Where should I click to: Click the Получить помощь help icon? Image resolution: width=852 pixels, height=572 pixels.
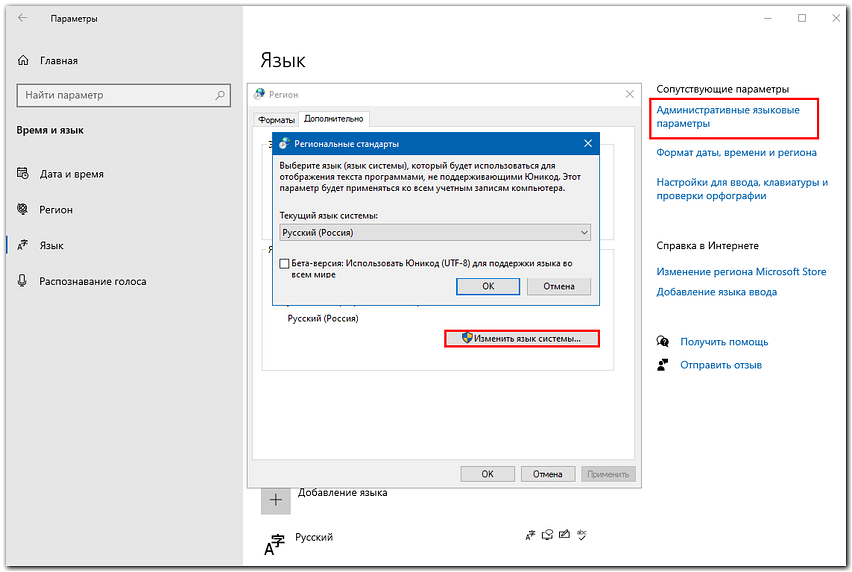pos(662,342)
